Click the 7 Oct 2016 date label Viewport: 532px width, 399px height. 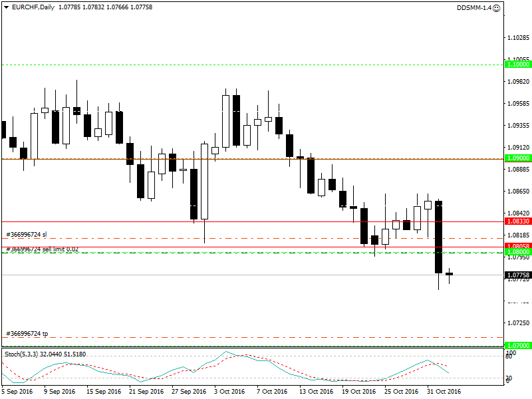pyautogui.click(x=272, y=391)
